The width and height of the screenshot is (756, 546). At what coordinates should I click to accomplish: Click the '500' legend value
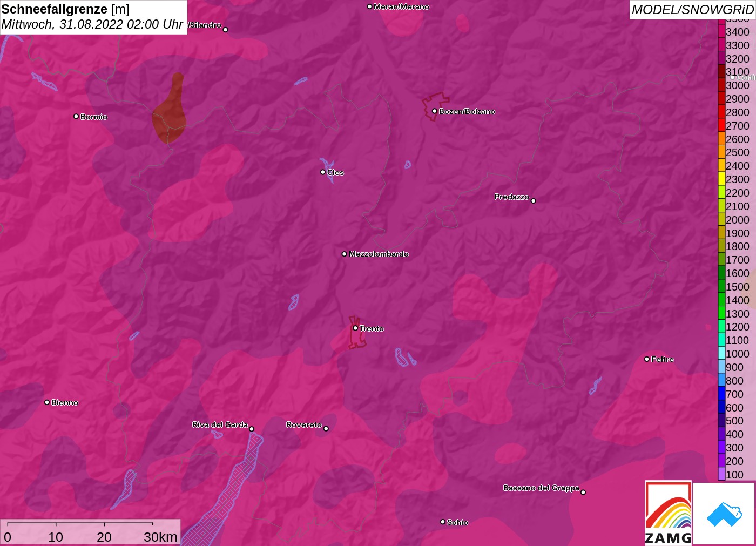(734, 421)
